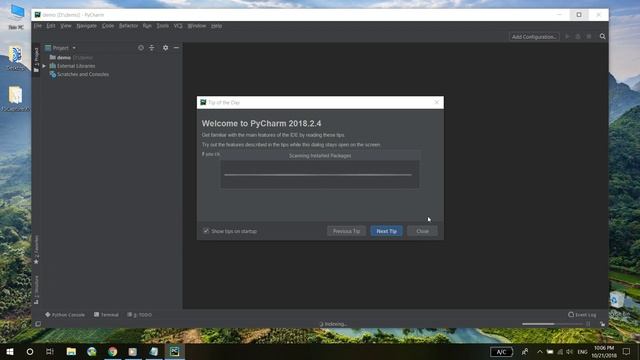Viewport: 640px width, 360px height.
Task: Open the VCS menu
Action: coord(178,26)
